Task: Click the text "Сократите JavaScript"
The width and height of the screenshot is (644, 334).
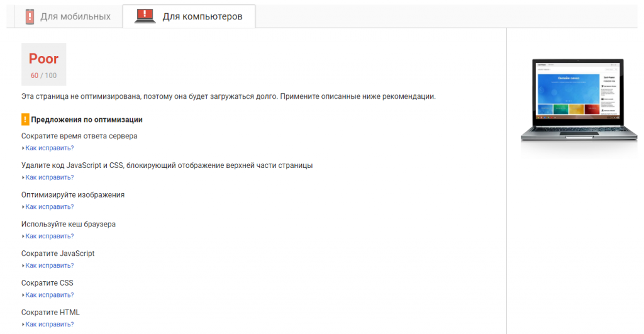Action: (x=58, y=253)
